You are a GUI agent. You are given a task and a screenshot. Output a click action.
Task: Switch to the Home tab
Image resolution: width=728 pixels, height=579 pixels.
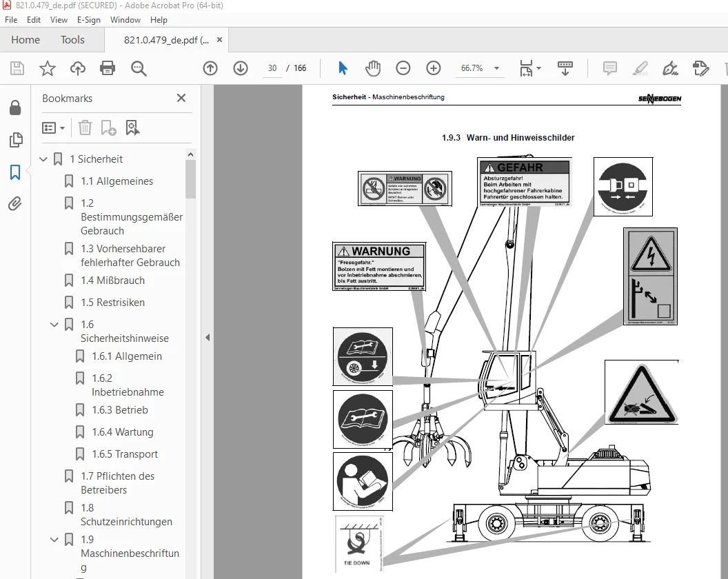pos(26,40)
